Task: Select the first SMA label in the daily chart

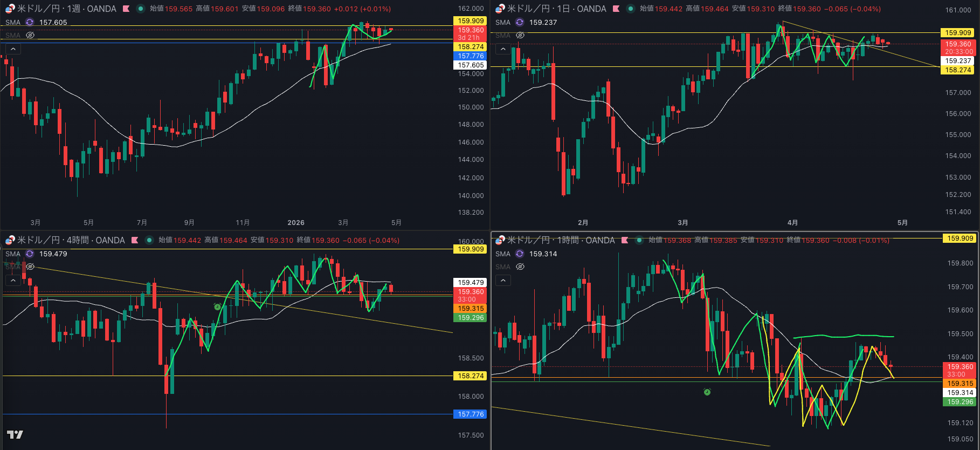Action: coord(503,22)
